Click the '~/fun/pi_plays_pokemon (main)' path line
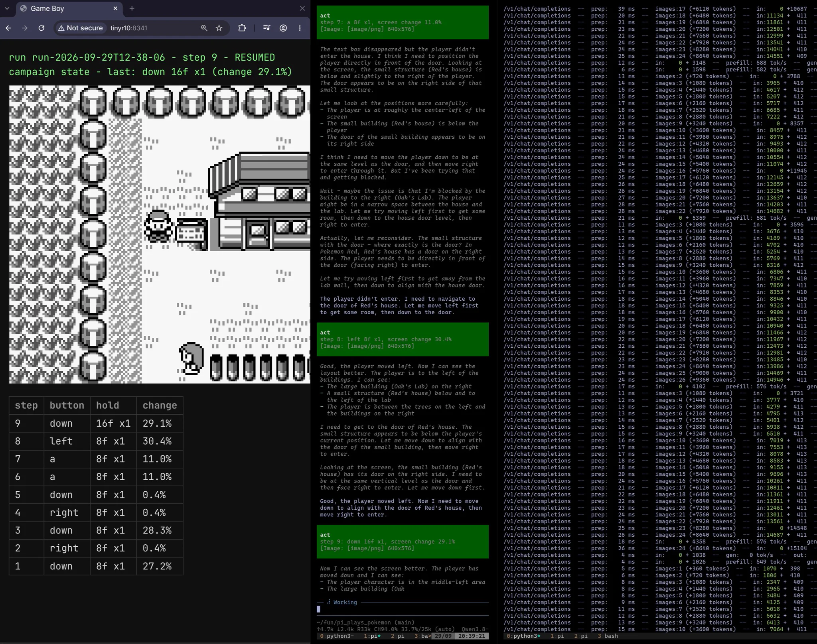 pyautogui.click(x=365, y=622)
